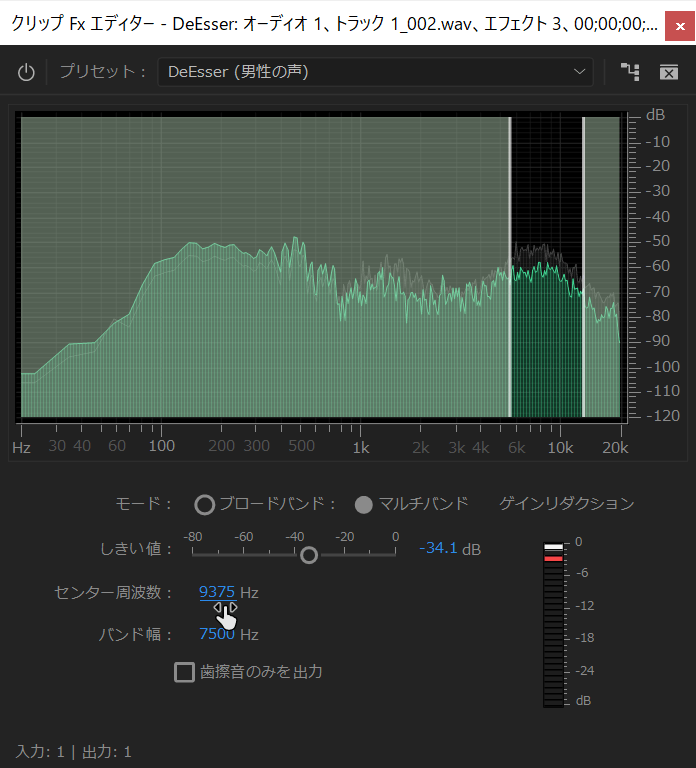Click the 入力: 1 | 出力: 1 status text

[73, 751]
